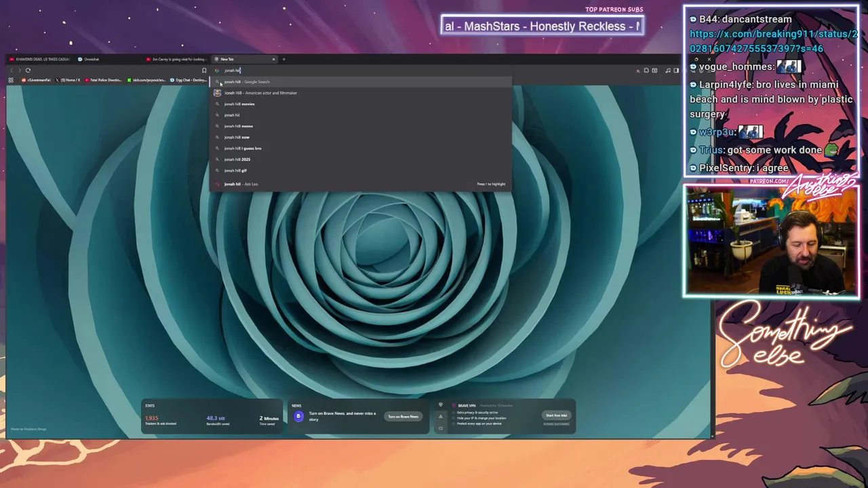Image resolution: width=868 pixels, height=488 pixels.
Task: Choose the 'jonah hill 2025' suggestion
Action: 361,159
